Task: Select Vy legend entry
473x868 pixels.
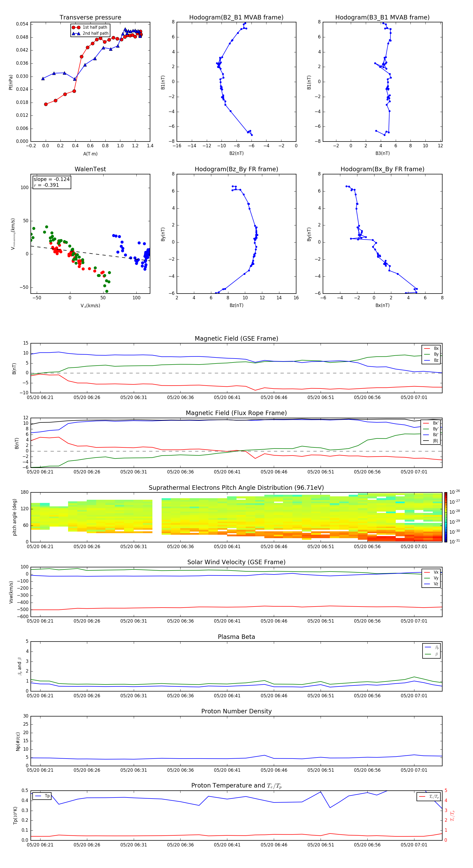Action: coord(431,578)
